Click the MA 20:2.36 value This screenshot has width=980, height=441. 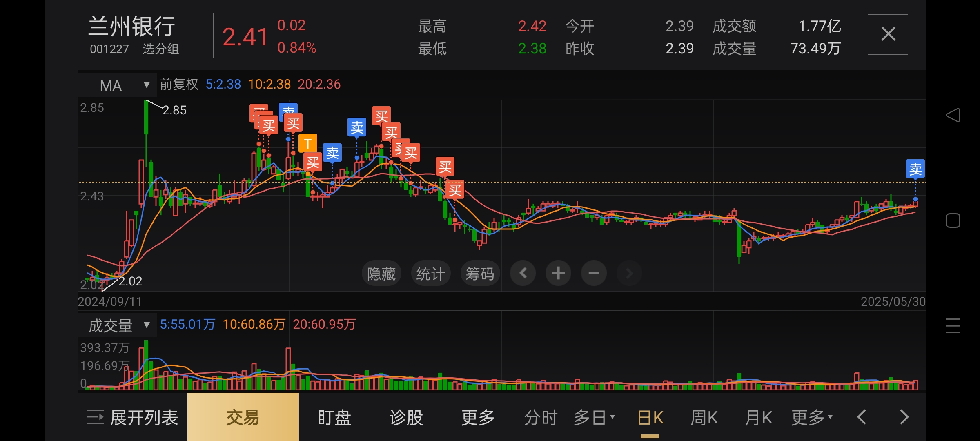319,84
